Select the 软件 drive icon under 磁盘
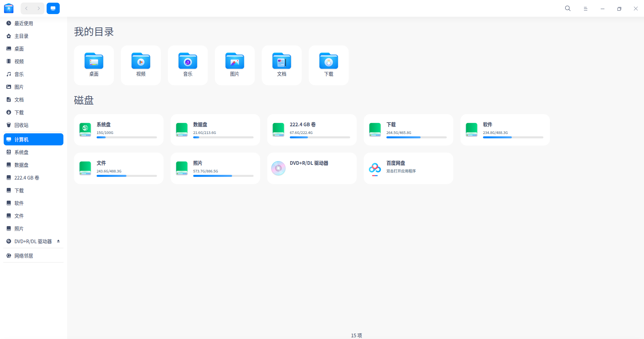 tap(472, 130)
